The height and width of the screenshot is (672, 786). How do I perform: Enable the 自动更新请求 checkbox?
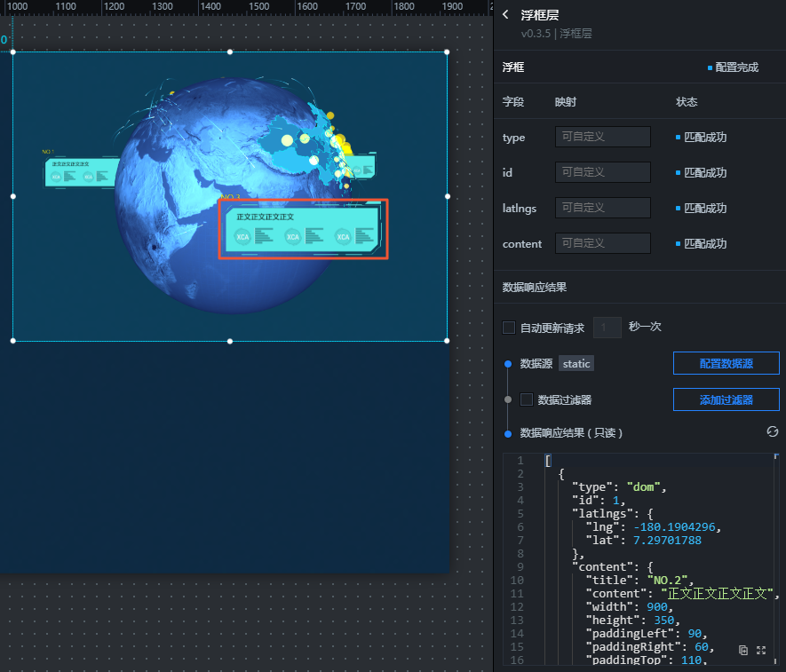pyautogui.click(x=509, y=328)
